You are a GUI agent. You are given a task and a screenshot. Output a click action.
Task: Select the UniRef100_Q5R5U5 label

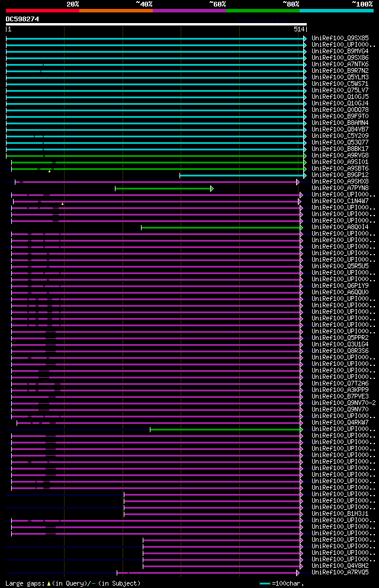(x=340, y=266)
